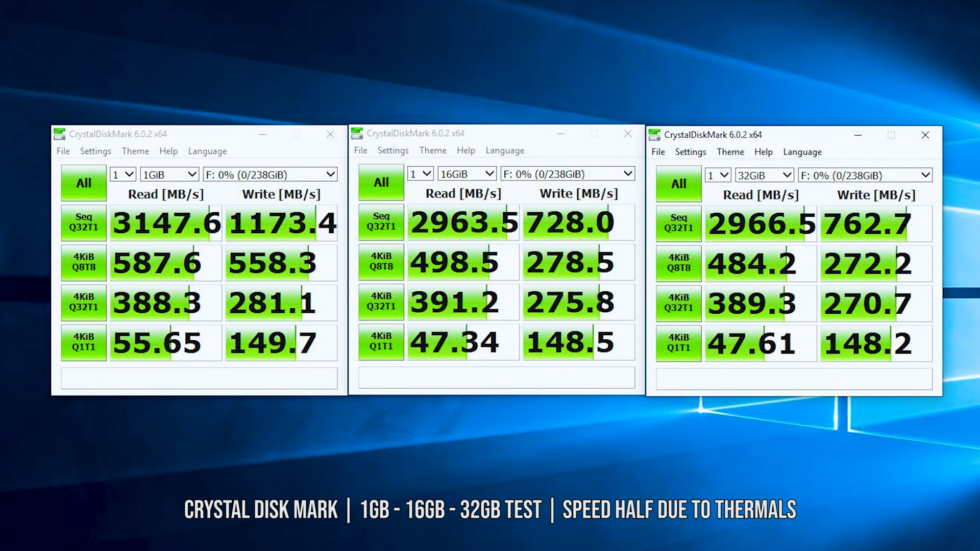Open Help menu in the 1GiB window
This screenshot has height=551, width=980.
coord(168,151)
